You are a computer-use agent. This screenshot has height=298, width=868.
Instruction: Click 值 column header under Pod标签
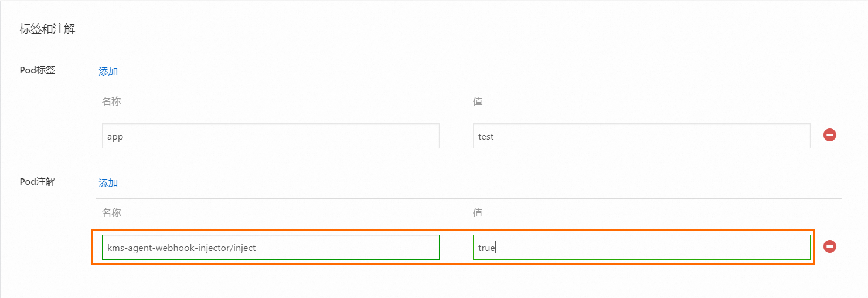point(478,101)
